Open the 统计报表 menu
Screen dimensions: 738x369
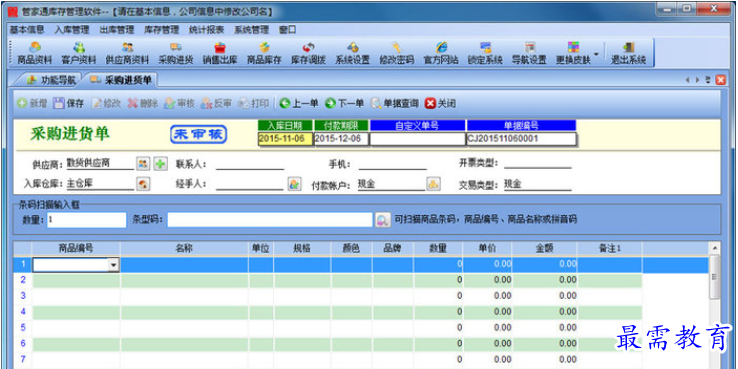[x=207, y=30]
